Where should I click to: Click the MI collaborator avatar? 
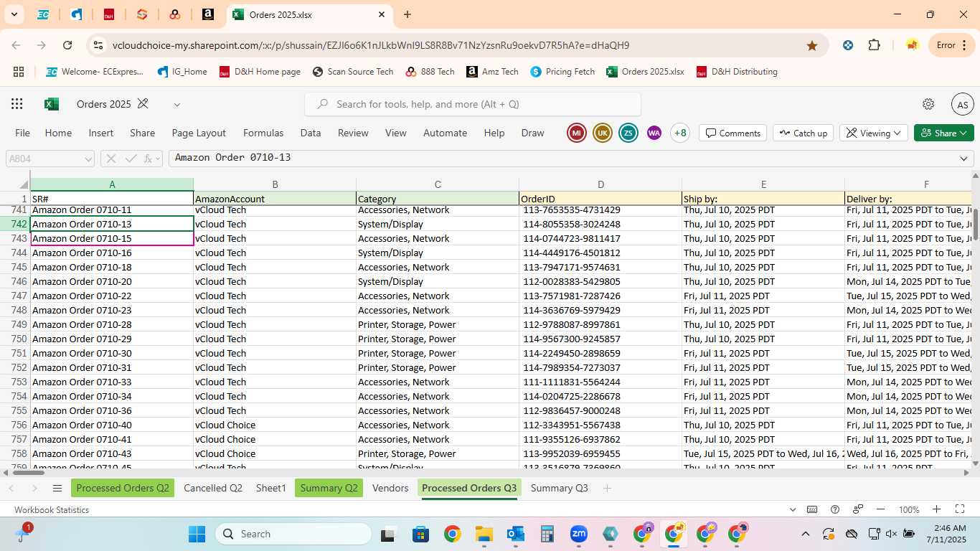point(577,133)
